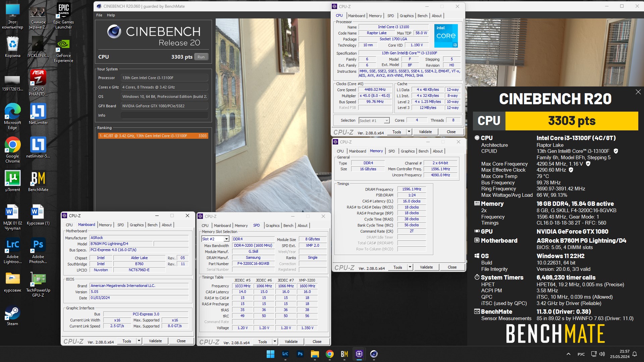The height and width of the screenshot is (362, 644).
Task: Open netlimiter-5 installer desktop icon
Action: 38,147
